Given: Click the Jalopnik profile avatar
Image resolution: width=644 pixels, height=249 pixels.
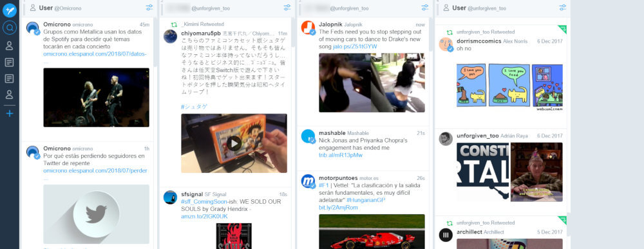Looking at the screenshot, I should pos(308,28).
